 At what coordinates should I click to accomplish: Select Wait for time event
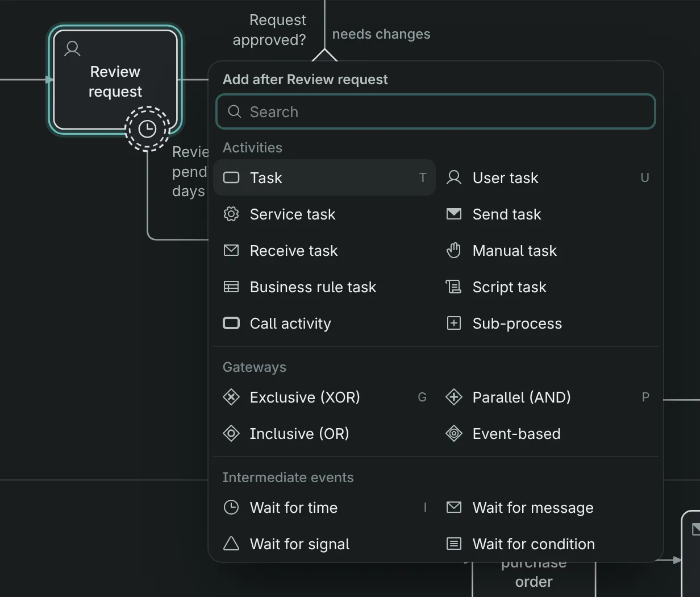pyautogui.click(x=324, y=507)
